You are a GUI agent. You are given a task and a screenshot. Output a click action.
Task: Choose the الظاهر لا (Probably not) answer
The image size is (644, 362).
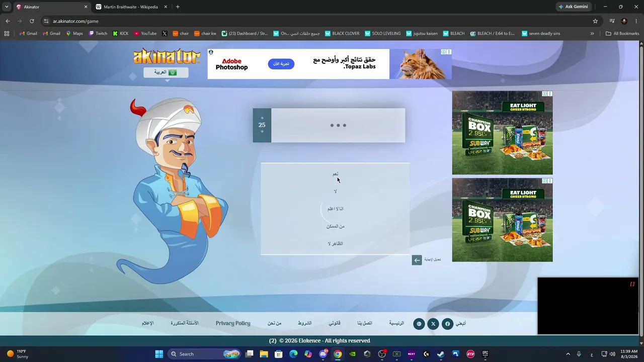click(335, 244)
